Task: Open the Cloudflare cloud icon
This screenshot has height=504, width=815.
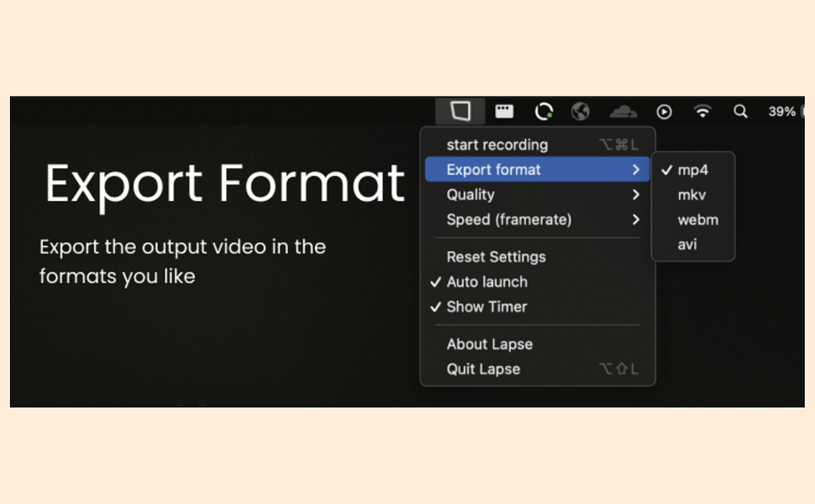Action: (623, 111)
